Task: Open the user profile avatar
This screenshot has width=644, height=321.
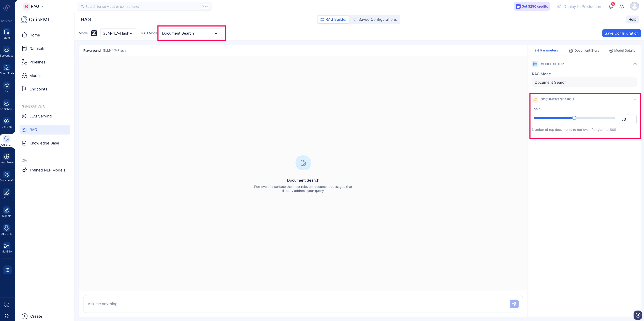Action: click(x=635, y=6)
